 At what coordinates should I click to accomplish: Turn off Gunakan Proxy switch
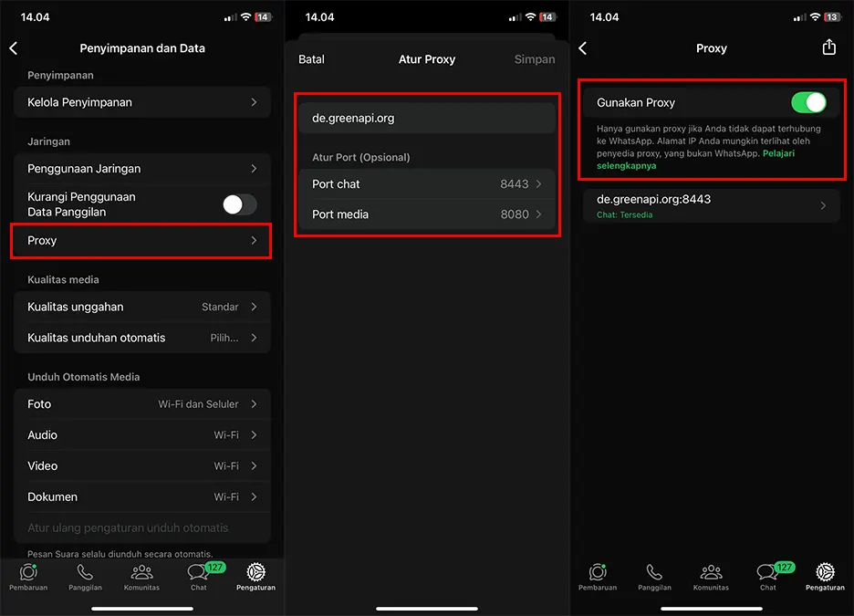[x=808, y=102]
